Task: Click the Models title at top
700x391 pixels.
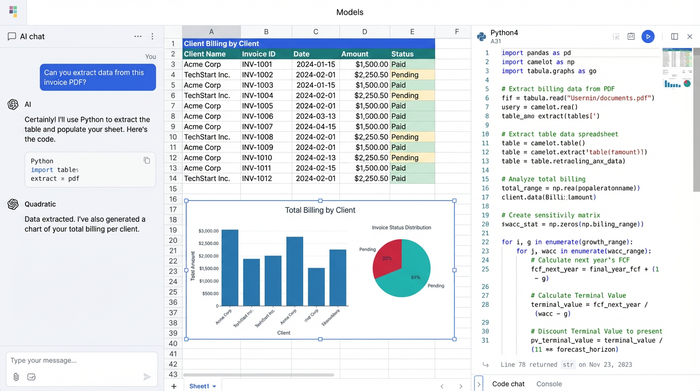Action: point(350,12)
